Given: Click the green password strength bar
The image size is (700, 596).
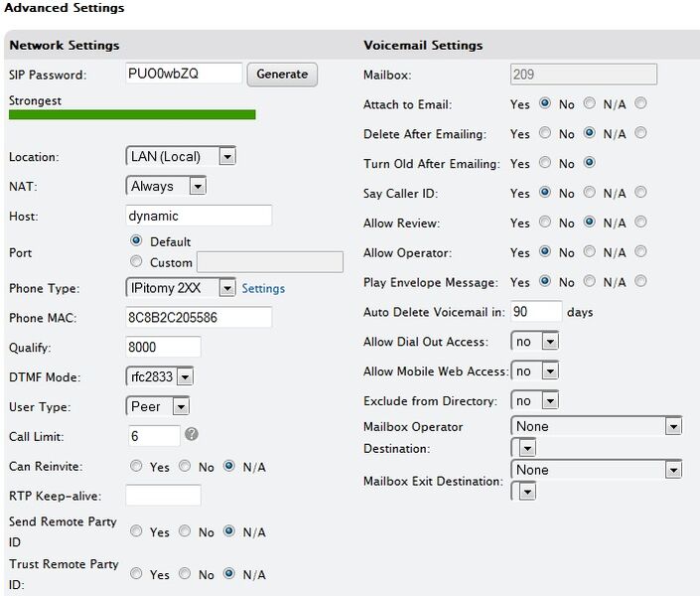Looking at the screenshot, I should click(x=131, y=114).
